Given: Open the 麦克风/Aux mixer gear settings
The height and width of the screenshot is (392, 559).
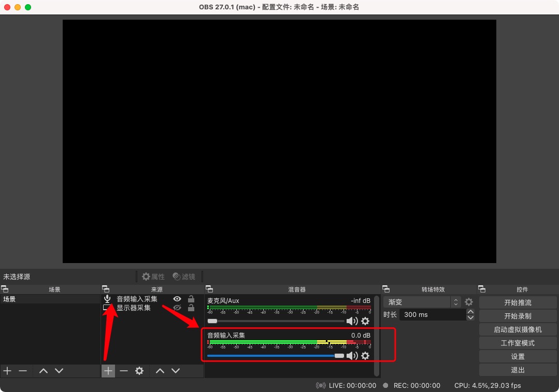Looking at the screenshot, I should point(365,321).
